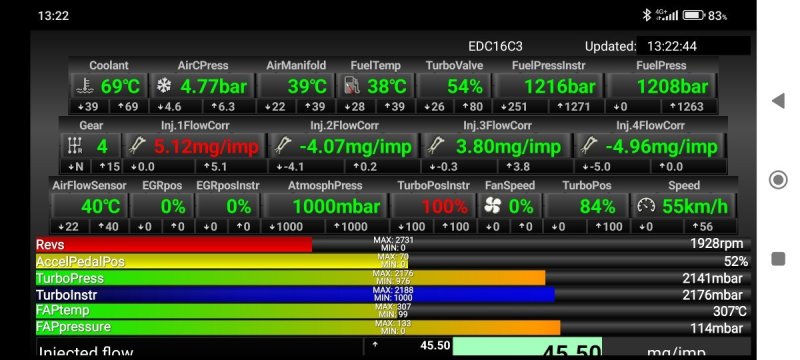800x360 pixels.
Task: Tap the Bluetooth status icon
Action: click(646, 15)
